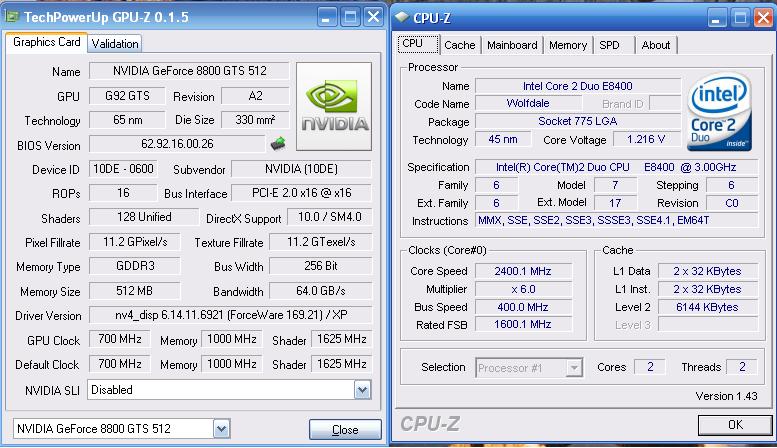
Task: Switch to the SPD tab in CPU-Z
Action: point(613,45)
